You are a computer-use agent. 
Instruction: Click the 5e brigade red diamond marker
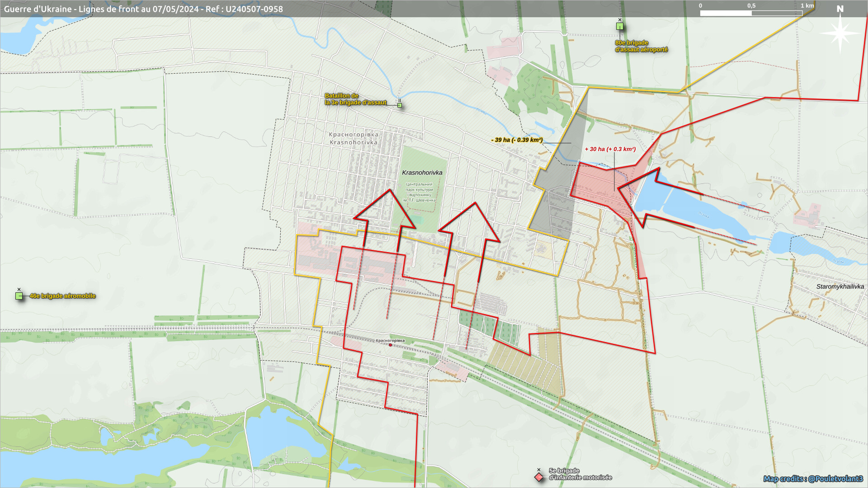[539, 477]
